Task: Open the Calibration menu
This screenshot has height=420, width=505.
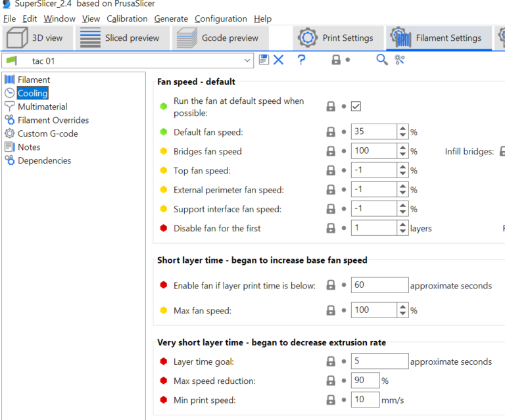Action: point(127,18)
